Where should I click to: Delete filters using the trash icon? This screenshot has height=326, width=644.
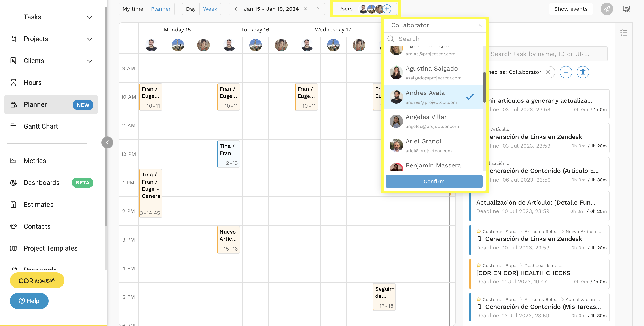coord(583,72)
